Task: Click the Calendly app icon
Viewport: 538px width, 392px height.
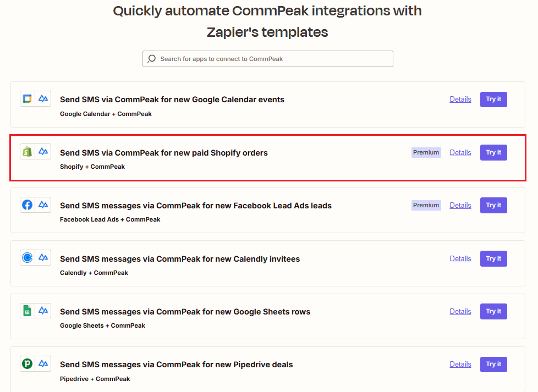Action: (28, 257)
